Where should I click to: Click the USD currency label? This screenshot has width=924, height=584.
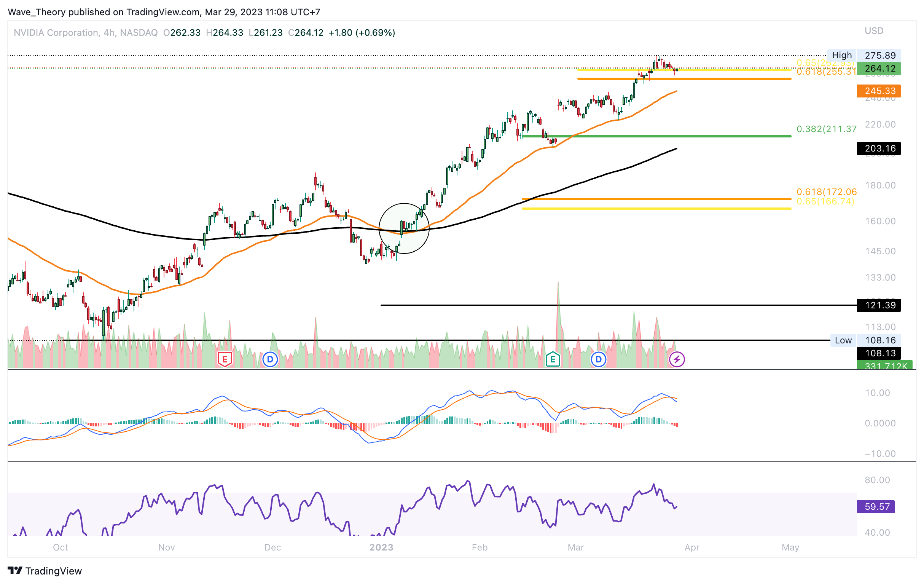click(874, 31)
